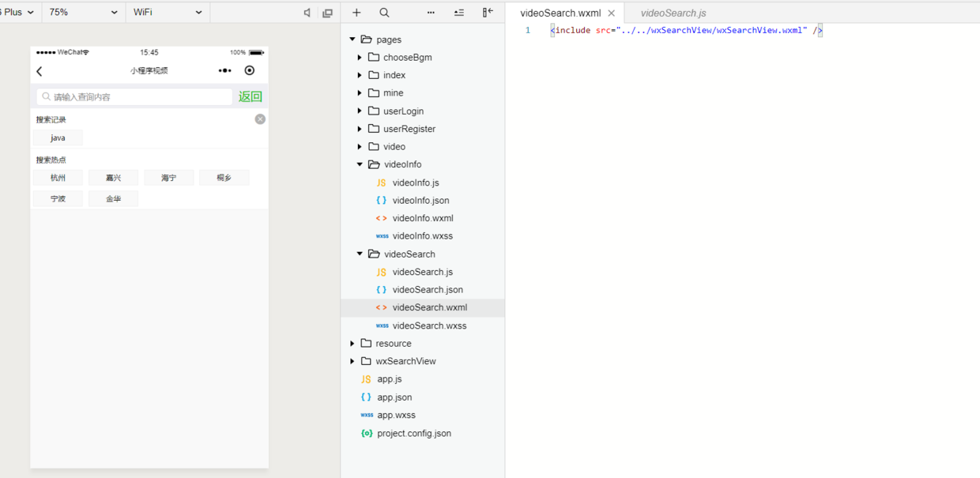Image resolution: width=980 pixels, height=478 pixels.
Task: Click the search input field in simulator
Action: coord(134,96)
